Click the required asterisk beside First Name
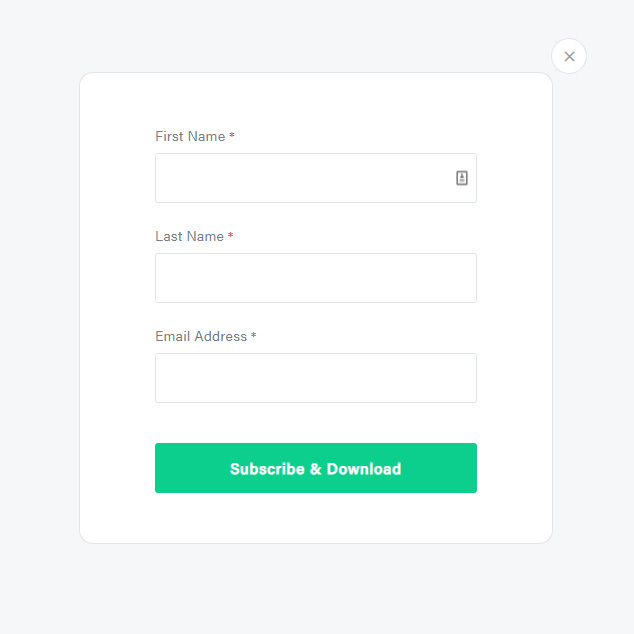Screen dimensions: 634x634 (232, 136)
